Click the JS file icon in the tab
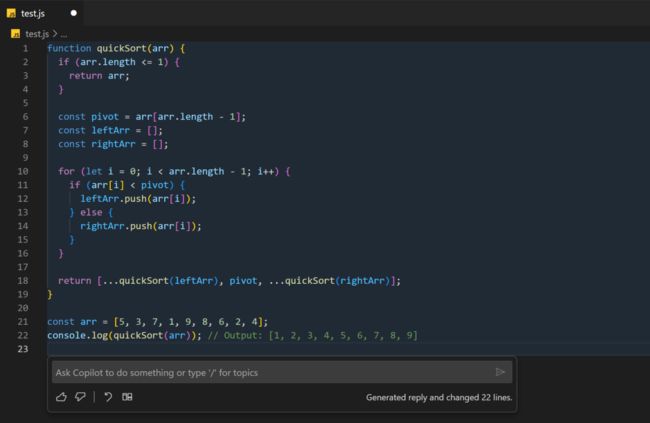 point(11,13)
